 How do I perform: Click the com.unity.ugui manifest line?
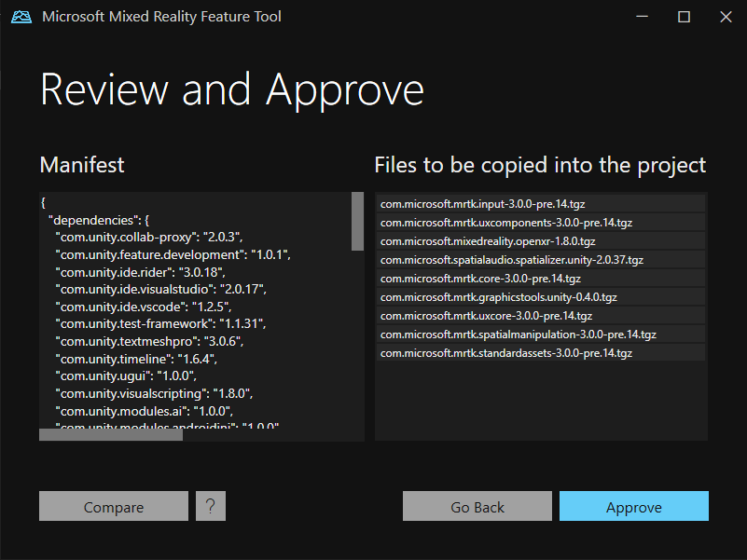coord(126,376)
